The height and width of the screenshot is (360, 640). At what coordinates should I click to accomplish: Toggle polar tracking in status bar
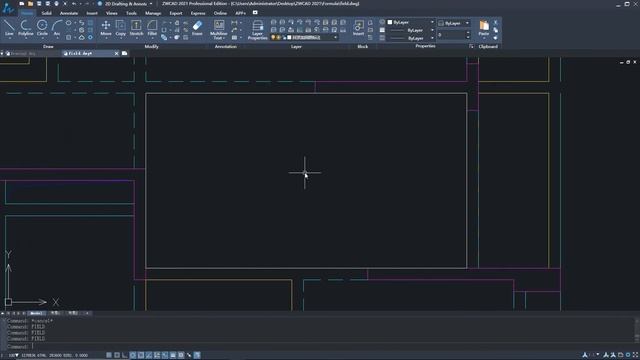[x=133, y=355]
